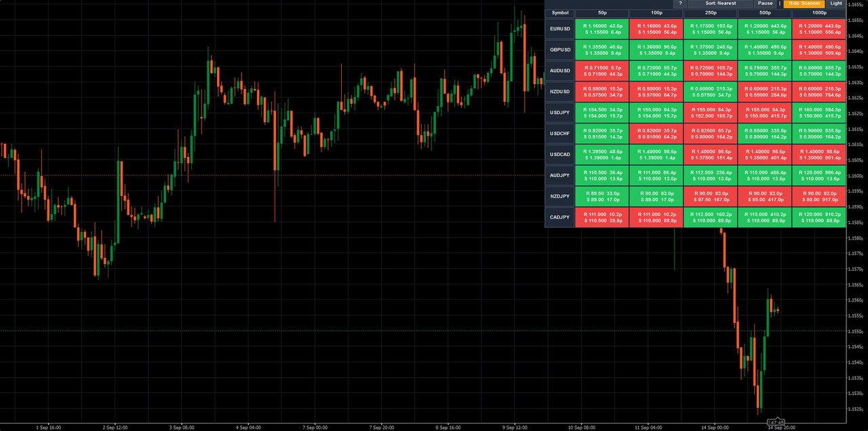Select the EURUSD 250p level cell
The image size is (868, 431).
[711, 29]
